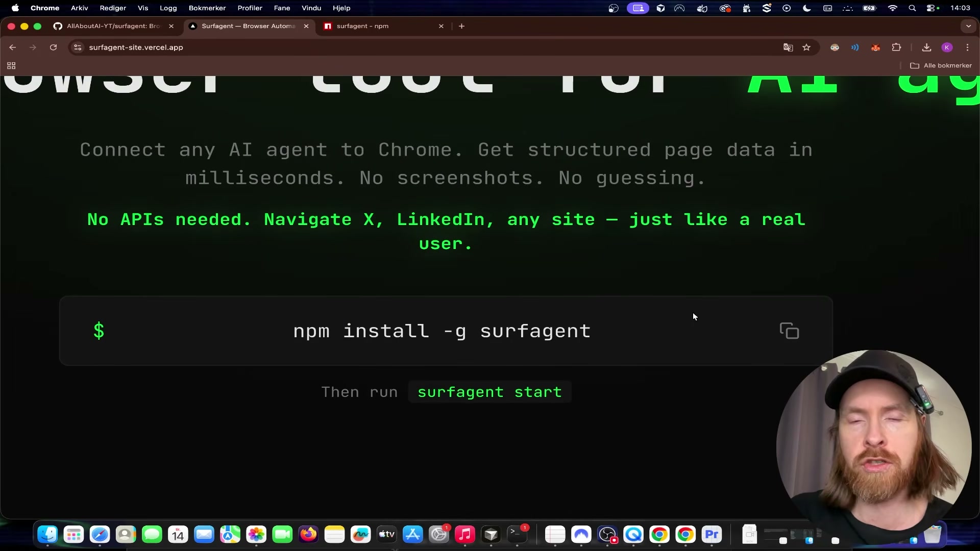Image resolution: width=980 pixels, height=551 pixels.
Task: Open the MetaMask extension fox icon
Action: click(x=876, y=47)
